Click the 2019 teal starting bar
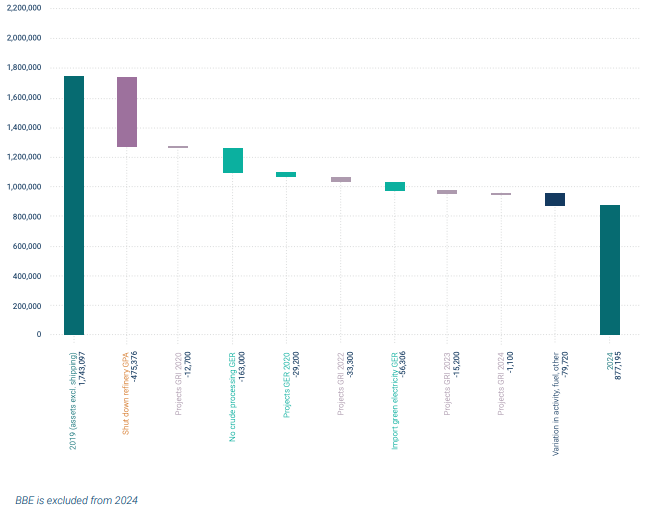 (74, 205)
